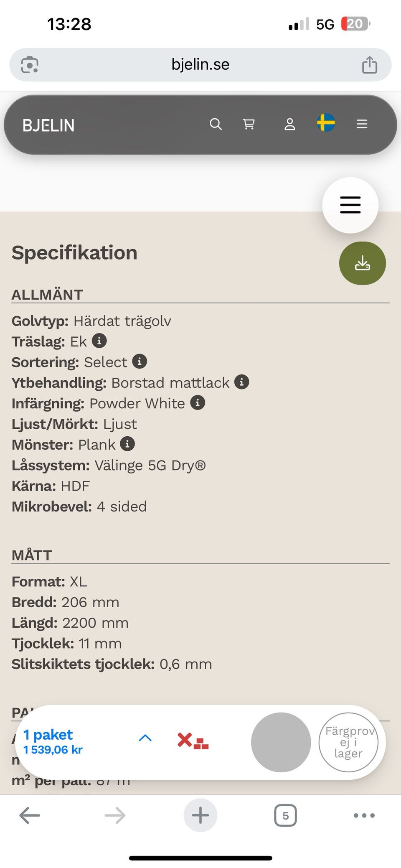Tap the bjelin.se address bar
Screen dimensions: 401x868
pyautogui.click(x=200, y=65)
